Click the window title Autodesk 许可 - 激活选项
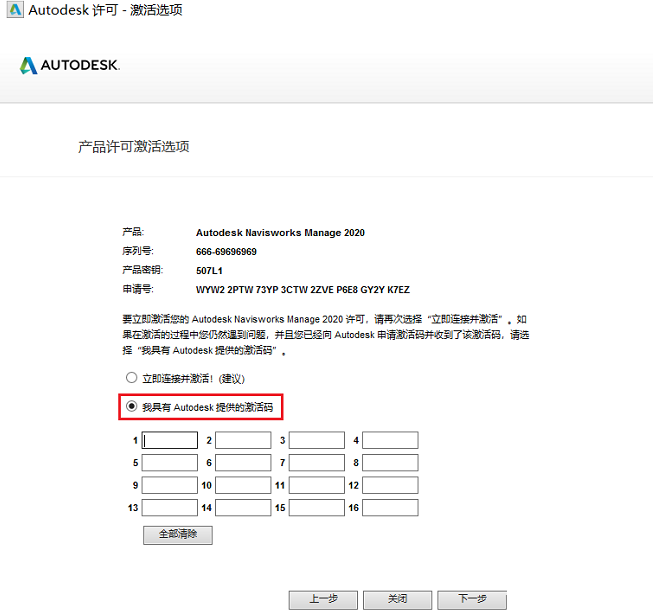Image resolution: width=653 pixels, height=615 pixels. pos(105,10)
